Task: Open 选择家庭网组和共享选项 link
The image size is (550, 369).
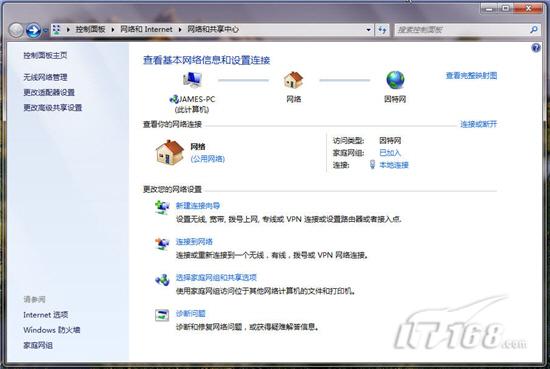Action: tap(216, 277)
